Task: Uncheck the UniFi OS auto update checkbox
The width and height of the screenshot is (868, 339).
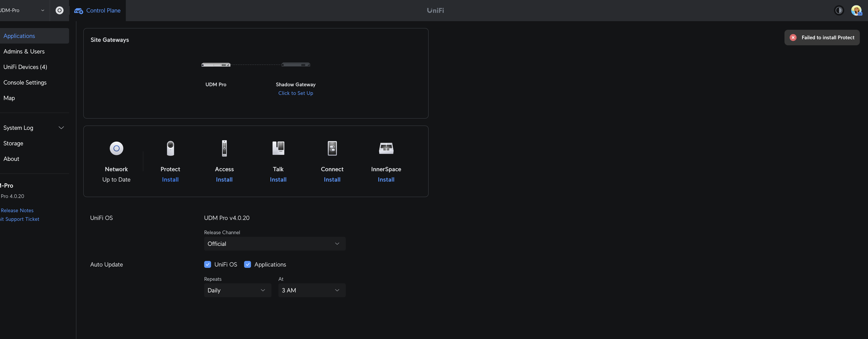Action: tap(208, 265)
